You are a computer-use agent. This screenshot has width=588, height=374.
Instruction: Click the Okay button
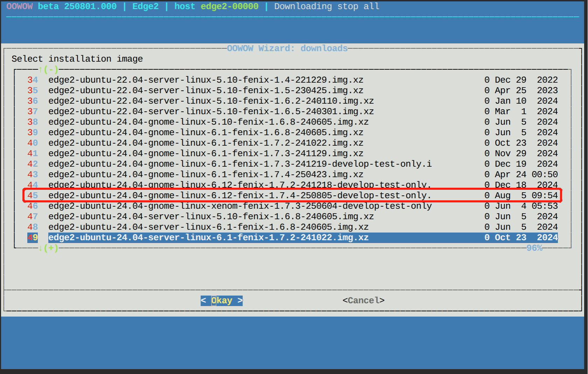point(221,300)
